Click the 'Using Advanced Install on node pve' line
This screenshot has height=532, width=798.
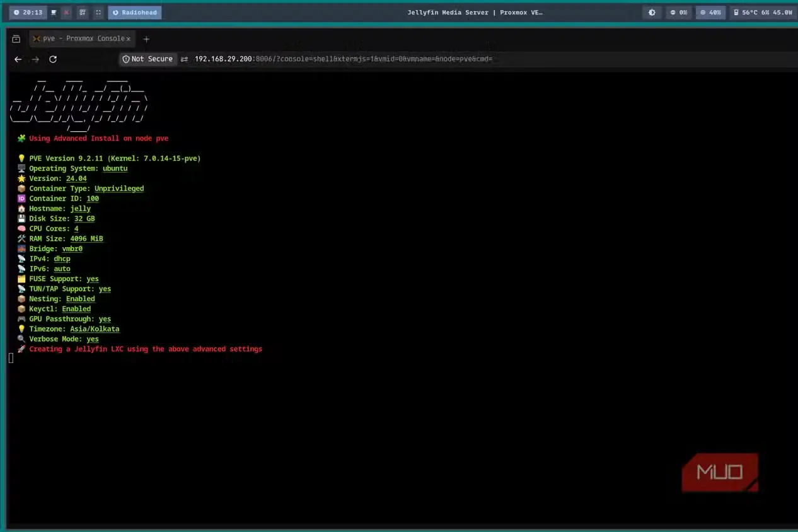tap(98, 138)
